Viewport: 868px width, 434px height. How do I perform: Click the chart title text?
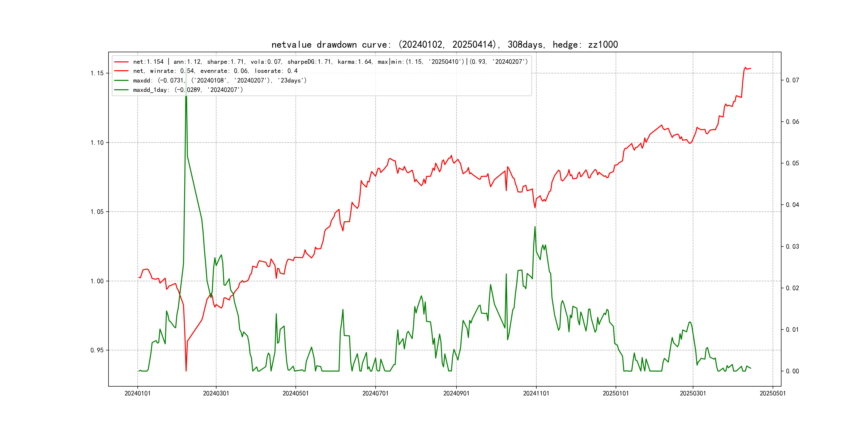pos(444,45)
